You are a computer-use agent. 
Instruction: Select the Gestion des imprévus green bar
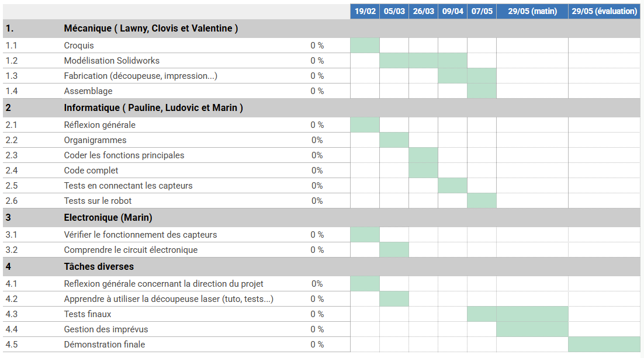pyautogui.click(x=532, y=329)
